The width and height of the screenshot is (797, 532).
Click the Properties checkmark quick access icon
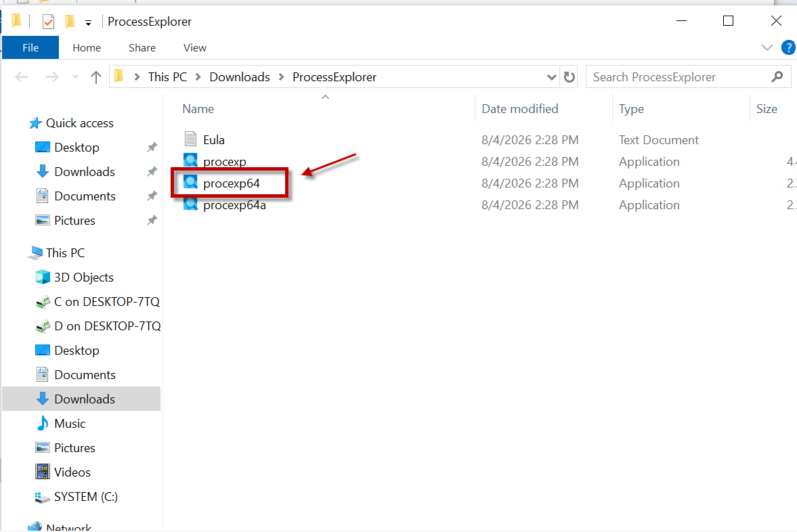point(48,22)
